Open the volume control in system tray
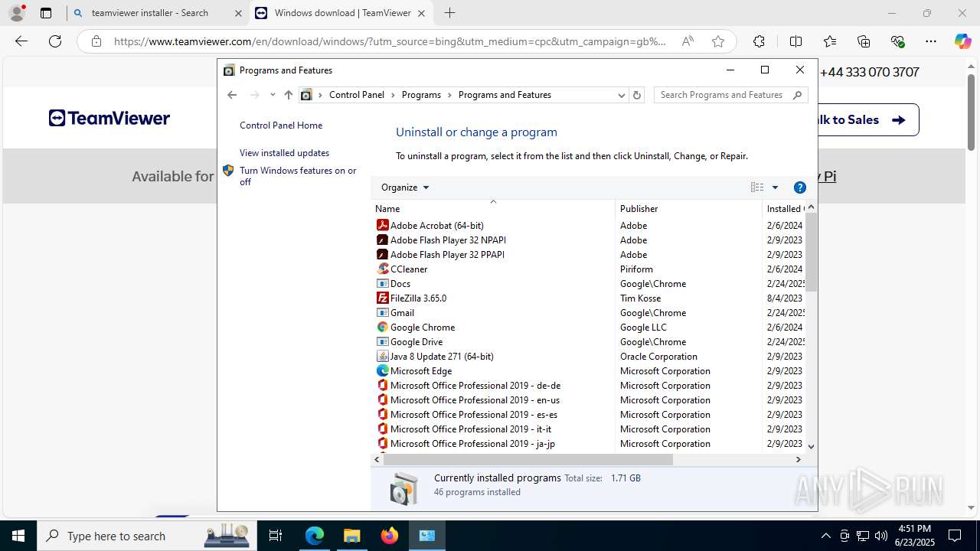This screenshot has height=551, width=980. click(880, 536)
